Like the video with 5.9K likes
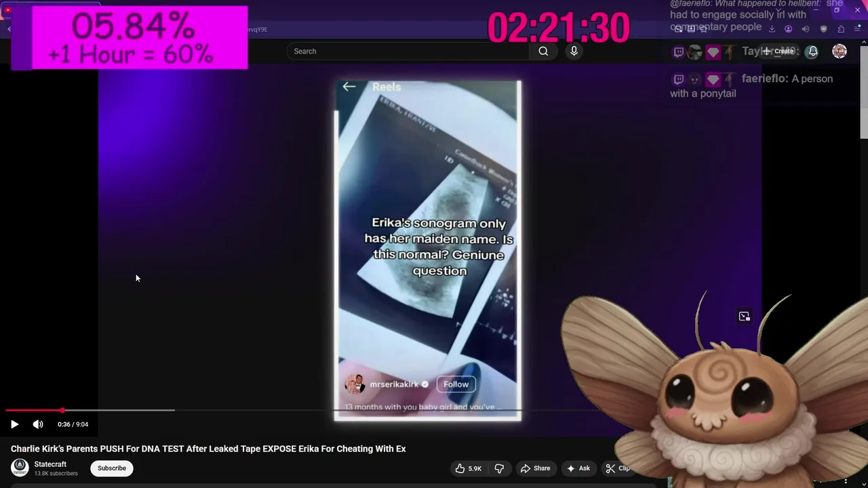Screen dimensions: 868x488 point(468,468)
